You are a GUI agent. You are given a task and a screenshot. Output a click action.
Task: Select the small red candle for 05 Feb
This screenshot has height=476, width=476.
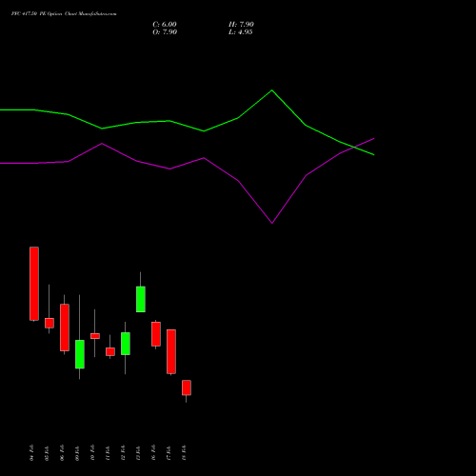tap(50, 323)
